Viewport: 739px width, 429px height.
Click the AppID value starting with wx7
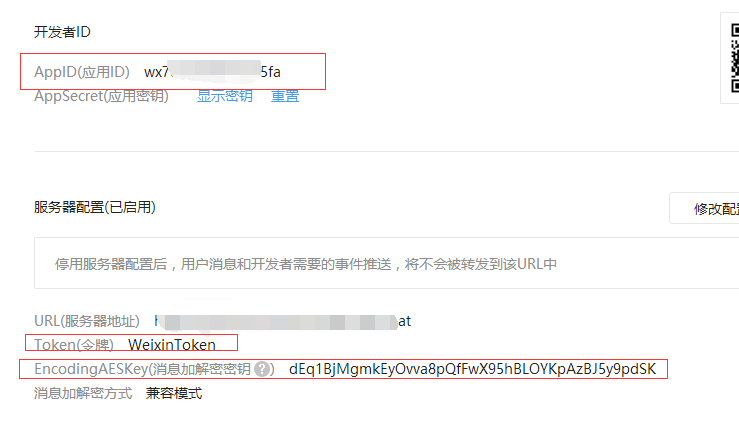(212, 72)
